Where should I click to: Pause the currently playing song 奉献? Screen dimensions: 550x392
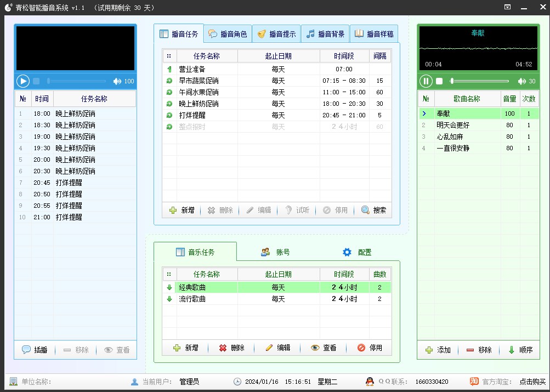(426, 81)
